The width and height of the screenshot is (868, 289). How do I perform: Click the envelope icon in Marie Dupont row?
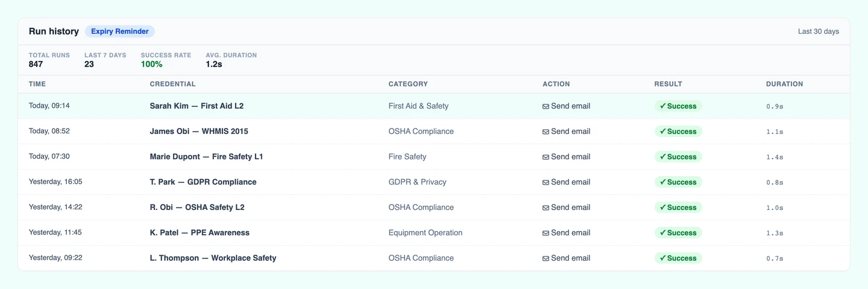[x=546, y=157]
